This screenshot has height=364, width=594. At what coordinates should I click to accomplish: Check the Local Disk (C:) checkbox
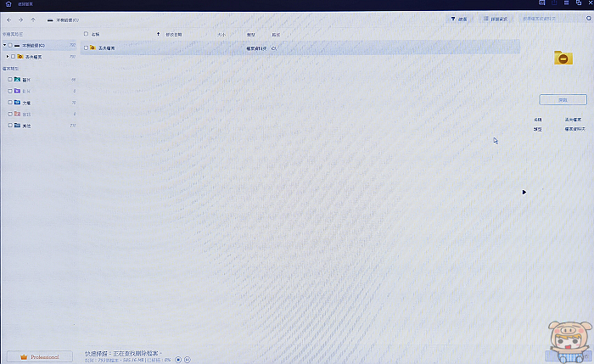10,45
